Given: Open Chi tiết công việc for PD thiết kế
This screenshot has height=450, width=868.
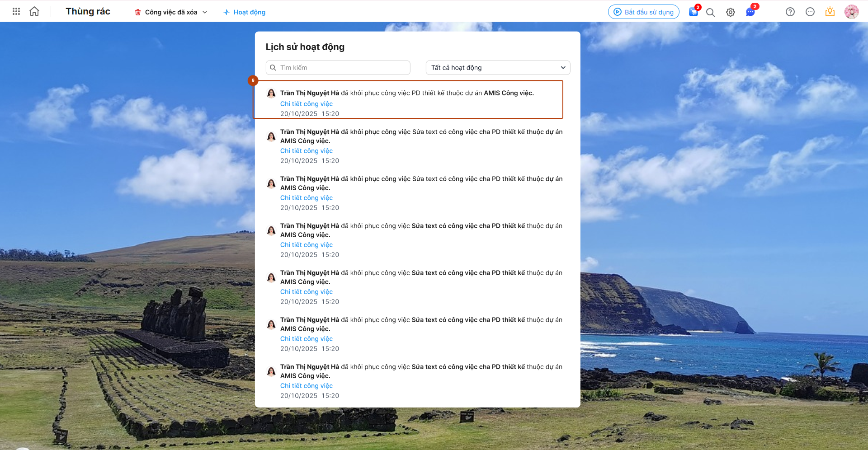Looking at the screenshot, I should (307, 104).
